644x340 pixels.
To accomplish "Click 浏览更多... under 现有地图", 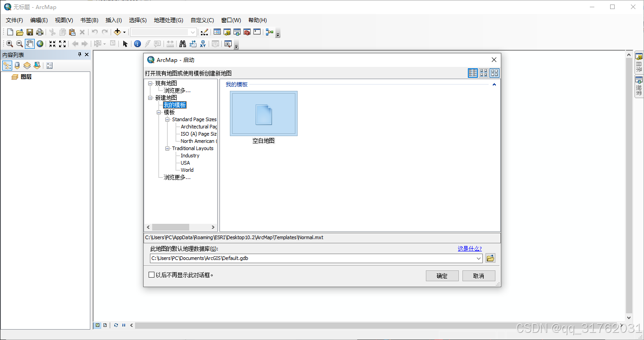I will click(x=177, y=90).
